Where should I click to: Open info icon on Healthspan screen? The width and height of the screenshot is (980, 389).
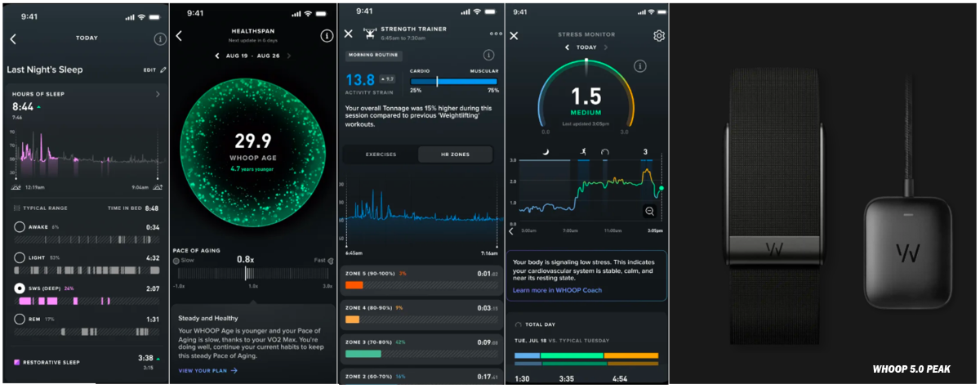(327, 37)
